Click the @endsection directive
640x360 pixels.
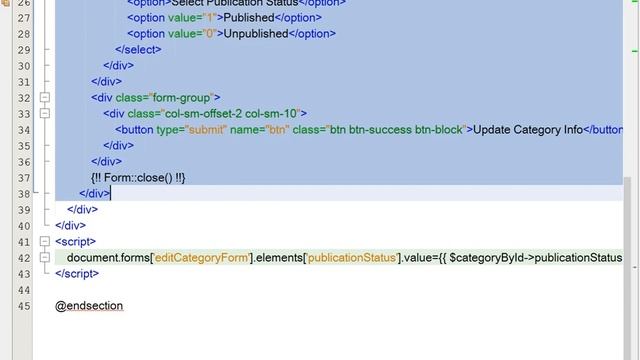[x=89, y=306]
